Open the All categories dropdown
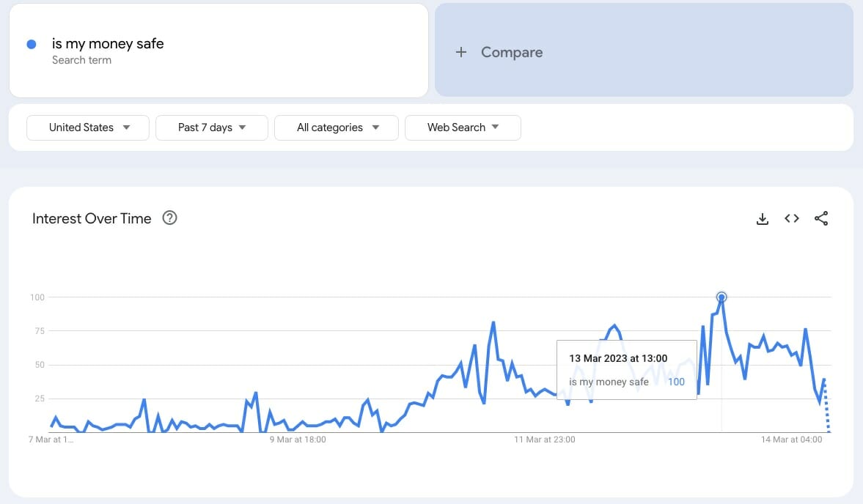 pyautogui.click(x=337, y=127)
